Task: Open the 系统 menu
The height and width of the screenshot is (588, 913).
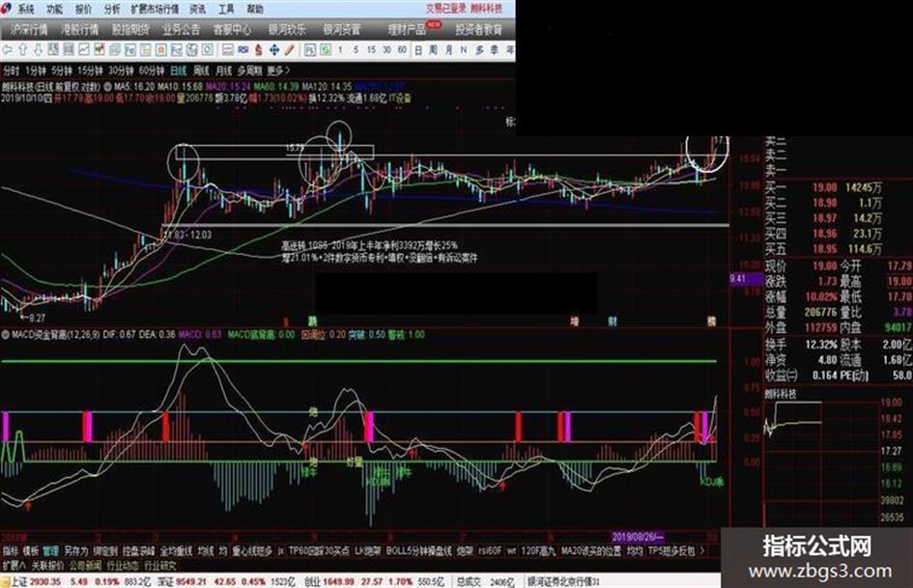Action: [x=25, y=9]
